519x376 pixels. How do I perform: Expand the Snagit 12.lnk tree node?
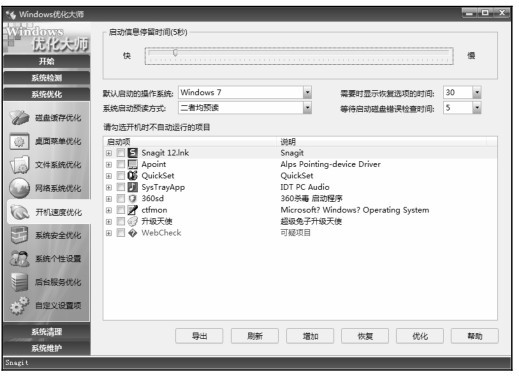pyautogui.click(x=109, y=153)
